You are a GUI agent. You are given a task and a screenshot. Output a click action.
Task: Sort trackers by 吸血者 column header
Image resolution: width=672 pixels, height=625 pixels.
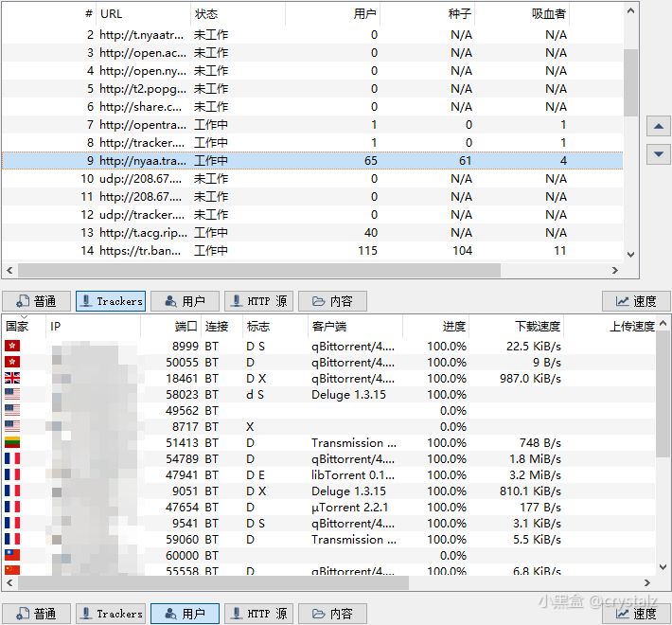click(x=522, y=13)
